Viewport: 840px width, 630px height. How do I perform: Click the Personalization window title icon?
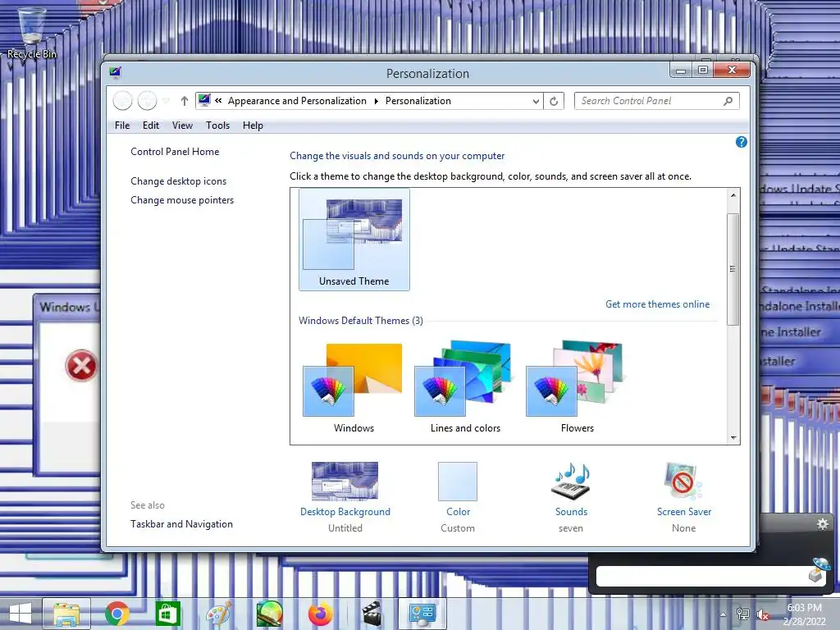[x=115, y=72]
